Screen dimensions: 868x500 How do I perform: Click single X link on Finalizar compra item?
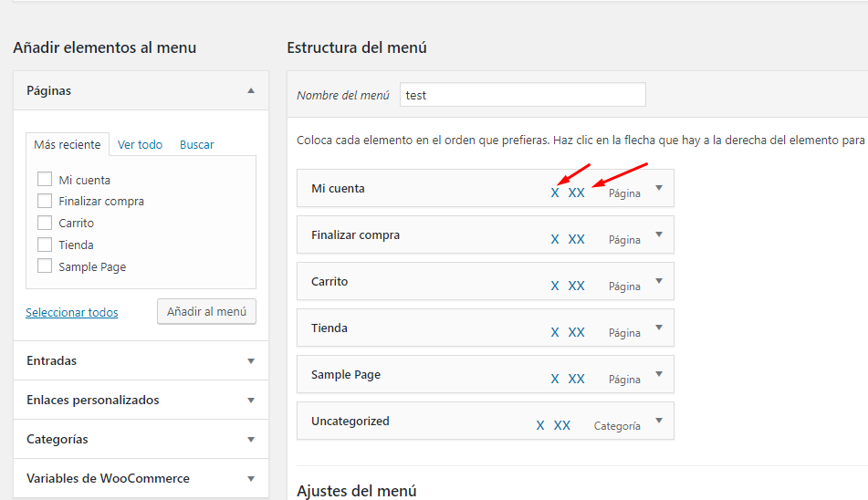tap(555, 239)
